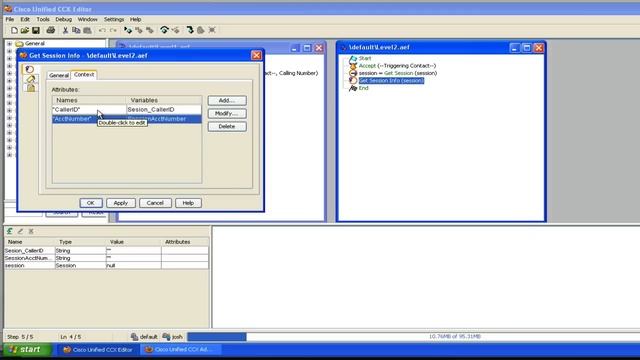Click the Attributes column header in variables pane
This screenshot has width=640, height=360.
pos(185,242)
